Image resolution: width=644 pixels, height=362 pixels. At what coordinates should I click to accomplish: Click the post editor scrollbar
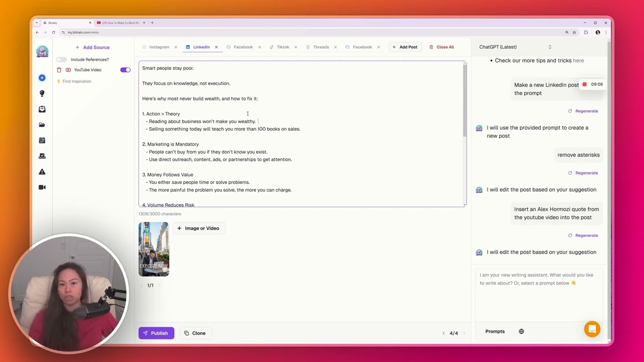pyautogui.click(x=464, y=101)
